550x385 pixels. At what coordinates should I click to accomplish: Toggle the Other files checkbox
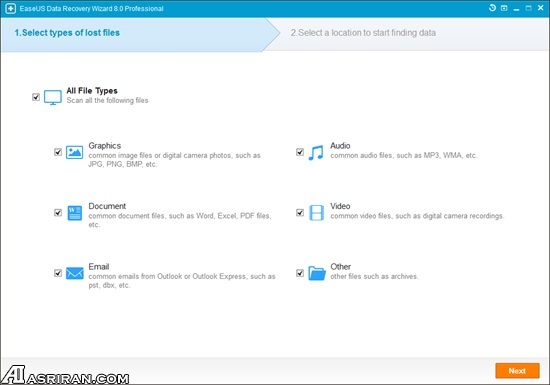tap(300, 273)
